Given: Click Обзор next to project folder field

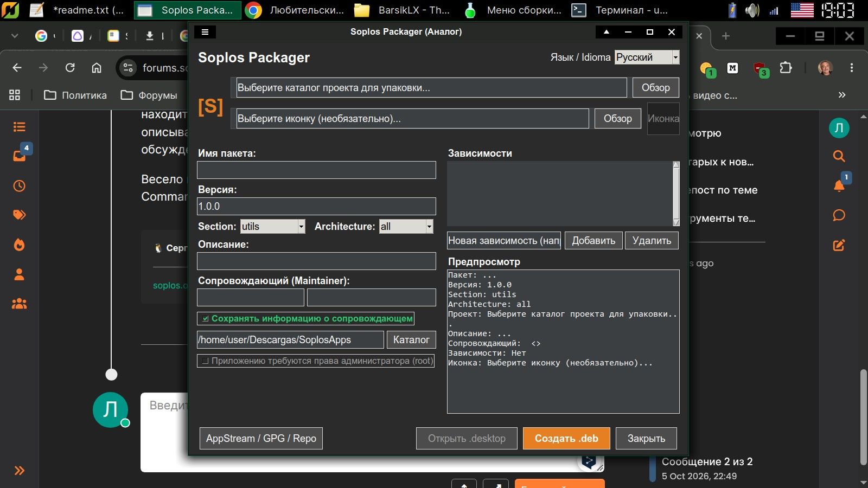Looking at the screenshot, I should tap(655, 88).
